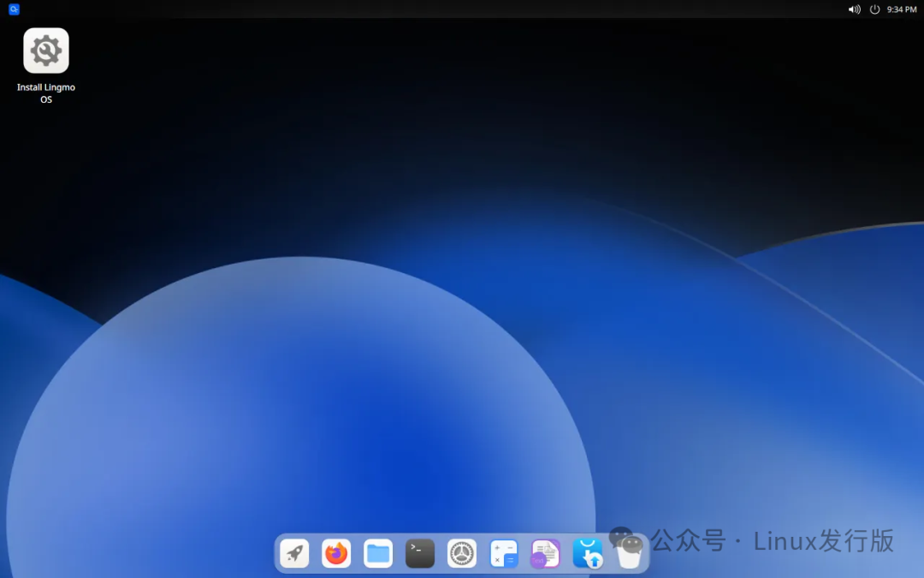This screenshot has height=578, width=924.
Task: Open the file manager folder icon
Action: (377, 552)
